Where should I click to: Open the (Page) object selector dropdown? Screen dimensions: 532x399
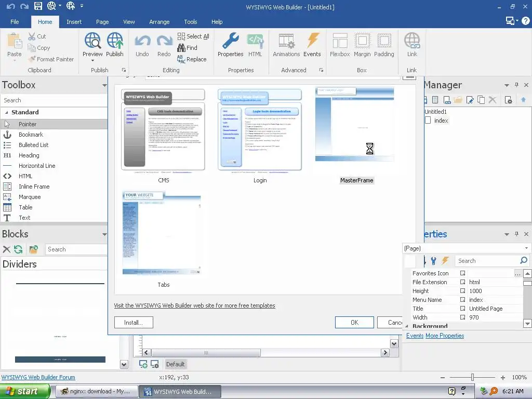(x=527, y=248)
